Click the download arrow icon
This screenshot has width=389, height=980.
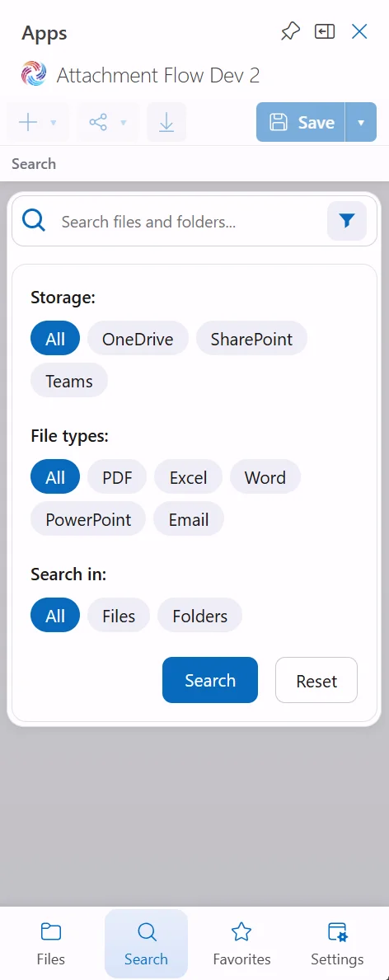pos(166,122)
